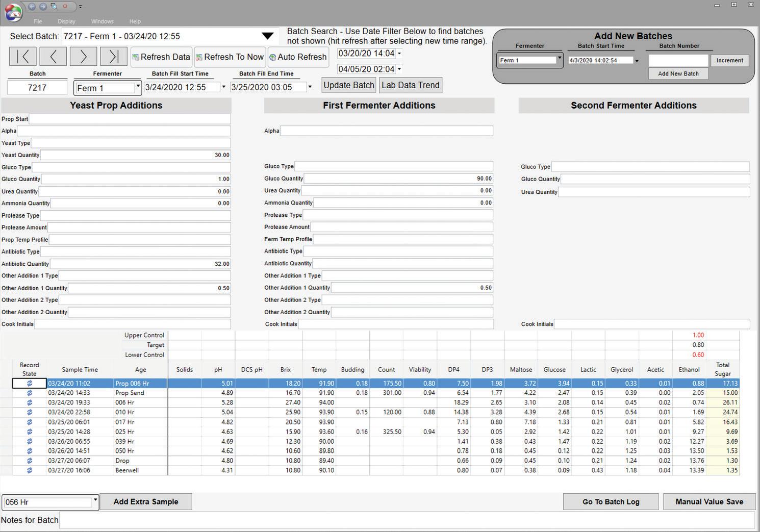Click Yeast Quantity field showing 30.00
Screen dimensions: 760x532
coord(135,155)
